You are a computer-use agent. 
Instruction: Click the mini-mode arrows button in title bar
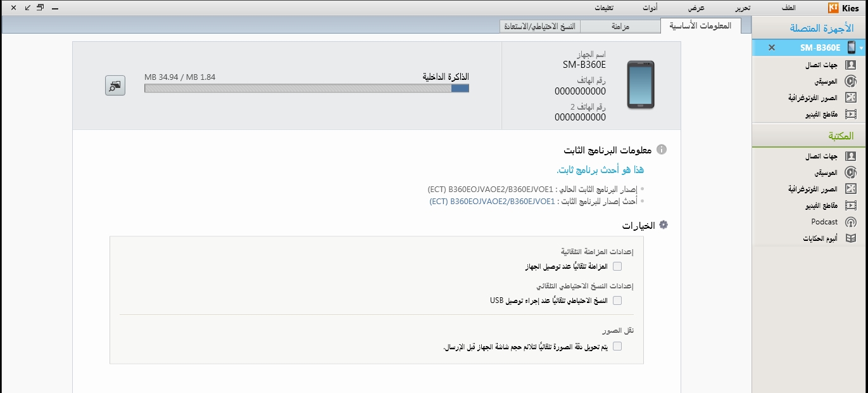[x=27, y=8]
